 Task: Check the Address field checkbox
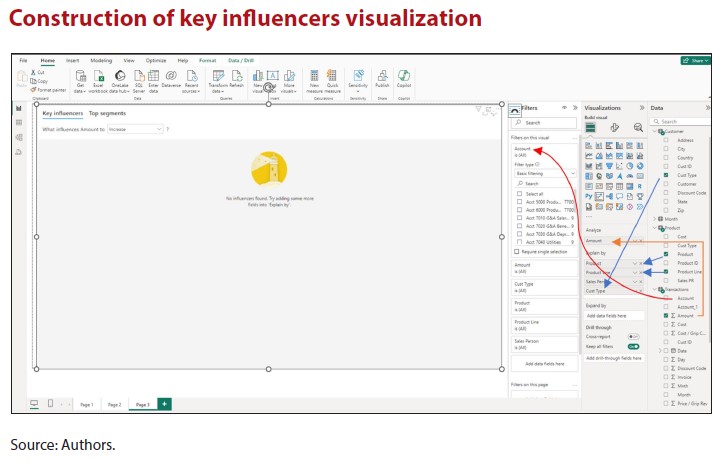[x=666, y=140]
